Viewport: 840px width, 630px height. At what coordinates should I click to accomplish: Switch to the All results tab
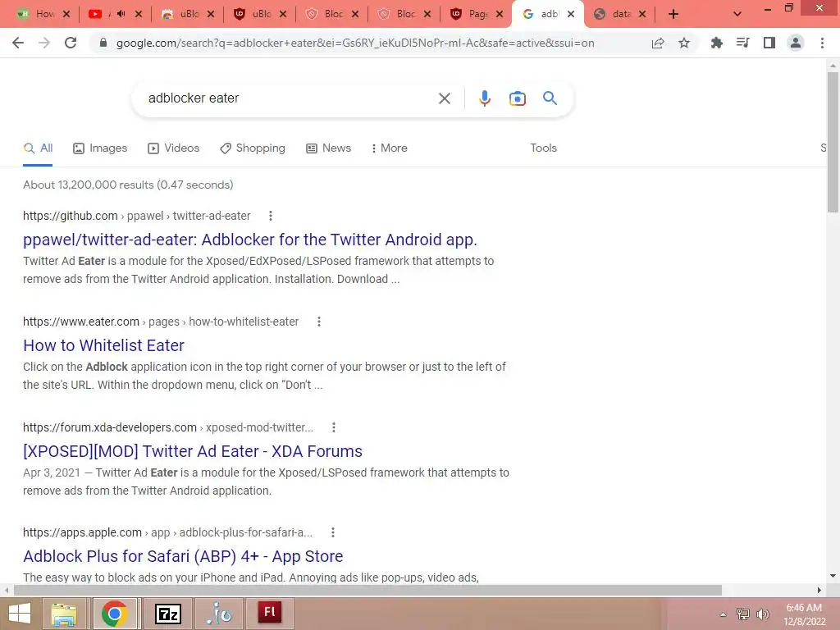click(x=38, y=148)
